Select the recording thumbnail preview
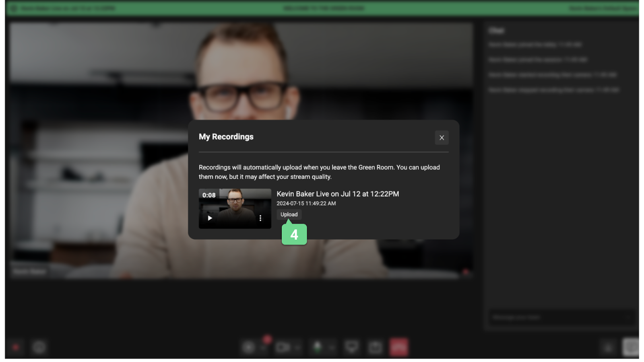 [235, 209]
